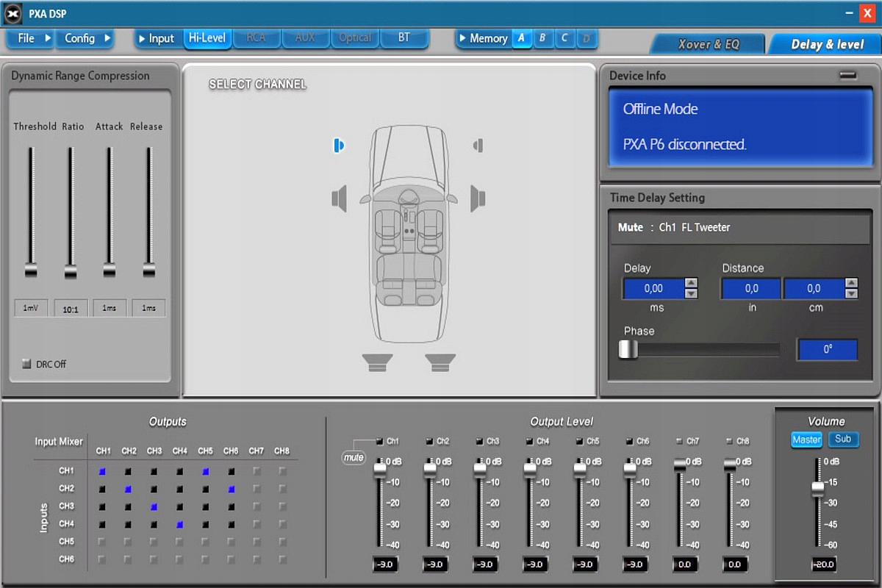This screenshot has height=588, width=882.
Task: Click the Distance in inches input field
Action: tap(750, 289)
